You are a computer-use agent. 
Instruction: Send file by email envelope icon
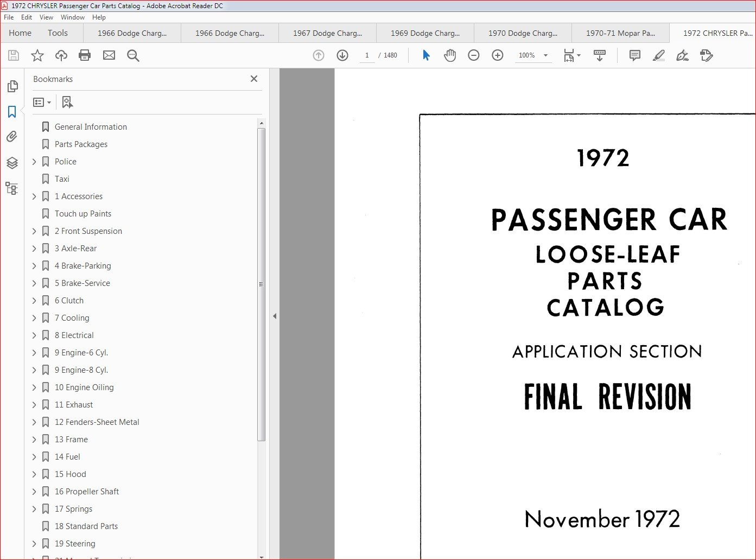click(x=109, y=55)
